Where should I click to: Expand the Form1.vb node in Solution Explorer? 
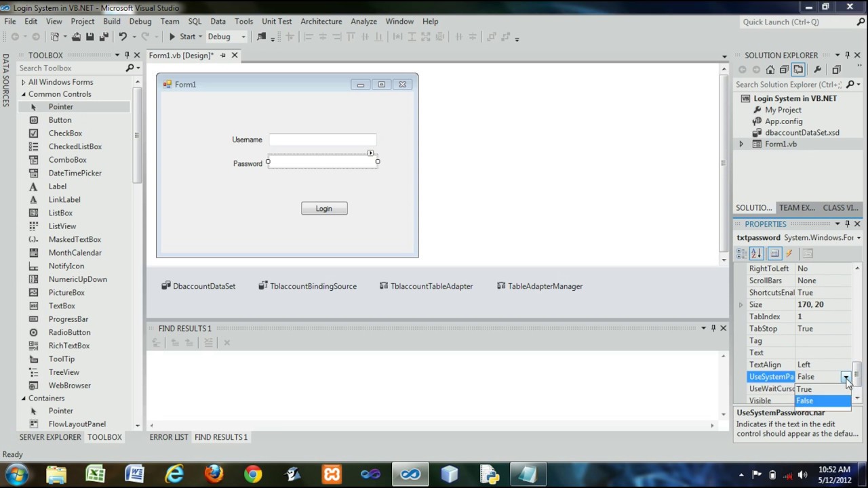pyautogui.click(x=741, y=144)
